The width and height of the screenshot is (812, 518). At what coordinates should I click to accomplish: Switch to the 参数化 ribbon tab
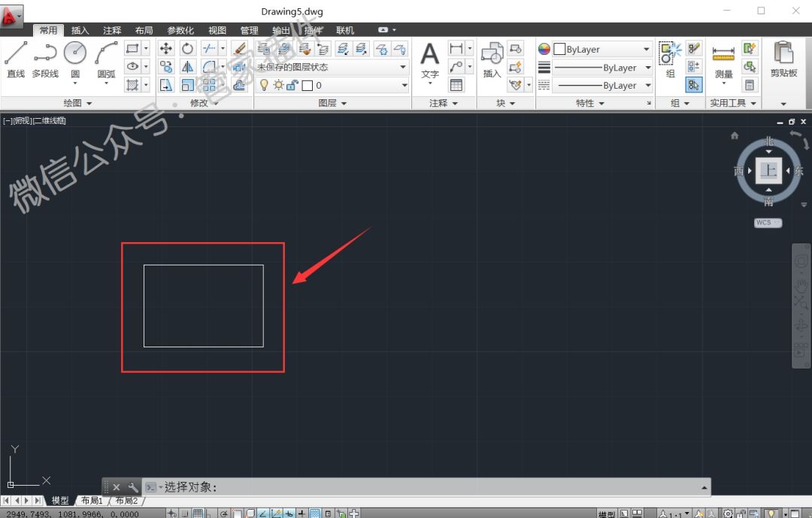(x=180, y=30)
